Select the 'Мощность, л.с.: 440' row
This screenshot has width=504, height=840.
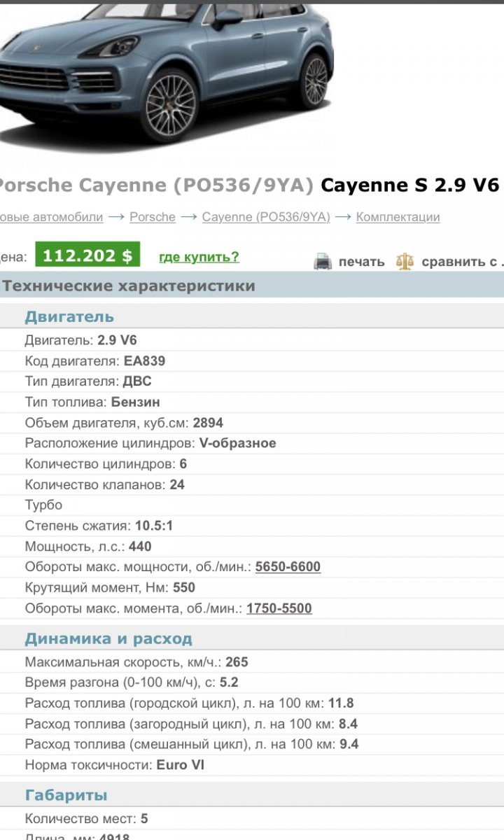[252, 547]
